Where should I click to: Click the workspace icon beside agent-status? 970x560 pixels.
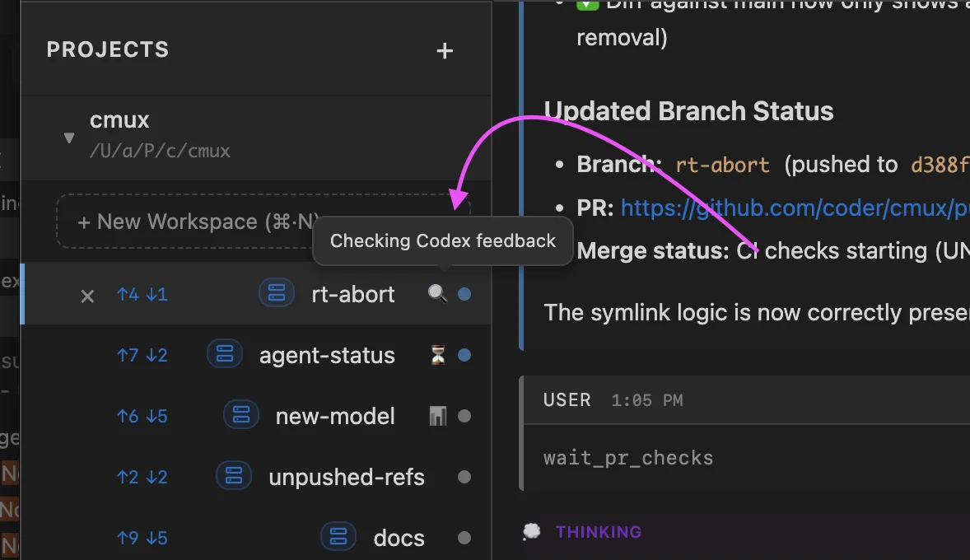[224, 354]
